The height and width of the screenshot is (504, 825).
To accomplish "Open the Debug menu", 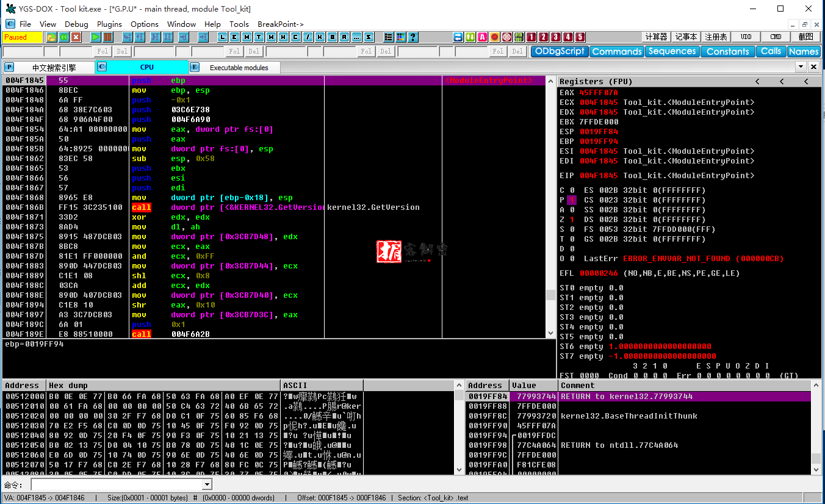I will [76, 24].
